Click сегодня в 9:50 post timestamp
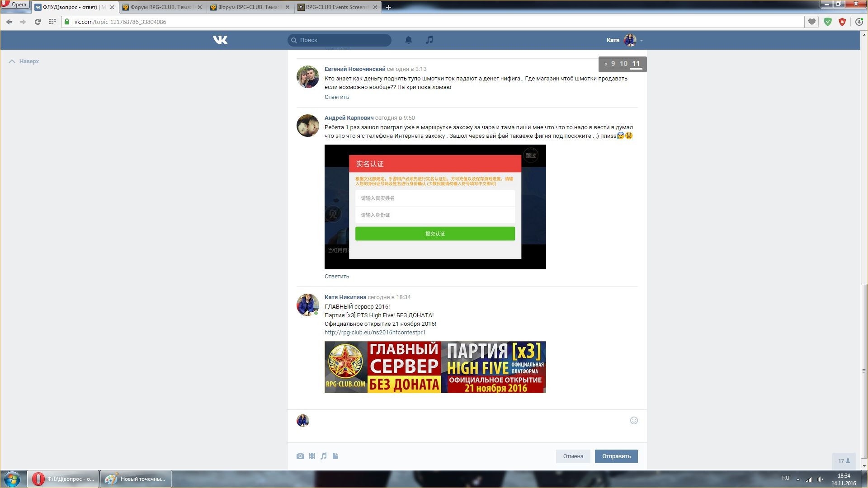 point(395,118)
